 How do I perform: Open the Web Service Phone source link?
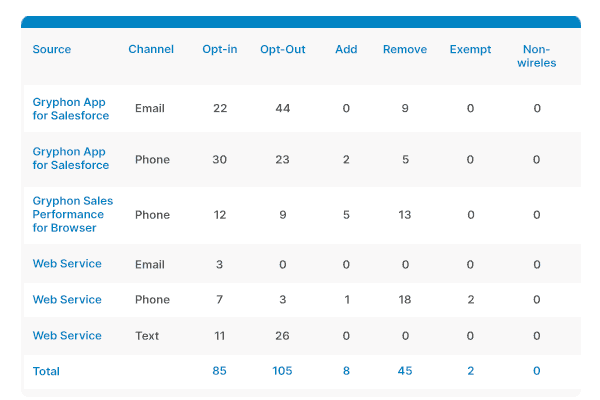67,300
